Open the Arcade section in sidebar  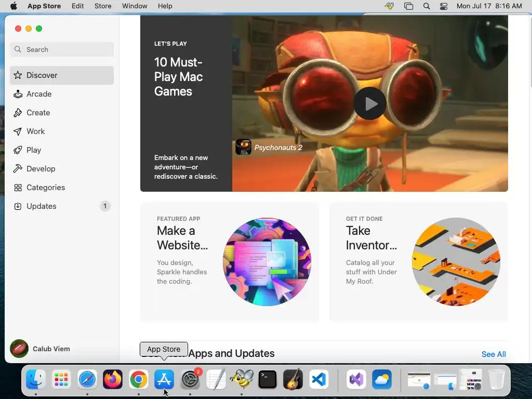pos(62,94)
